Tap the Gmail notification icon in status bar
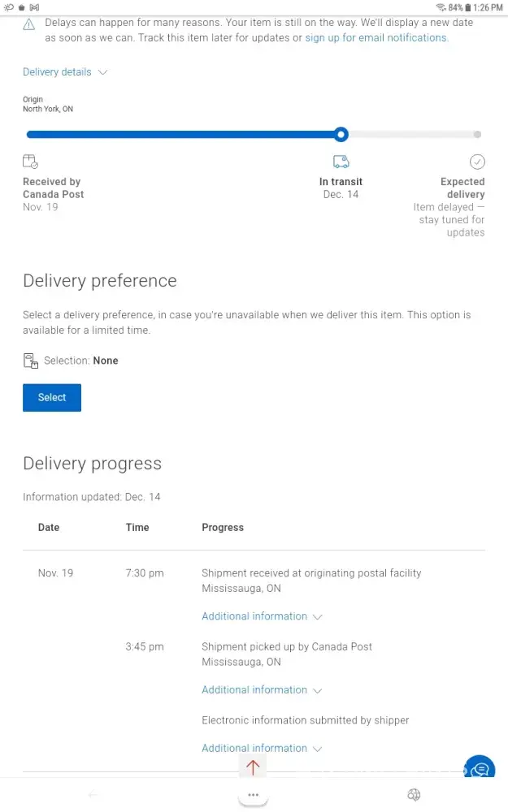Viewport: 508px width, 812px height. [33, 7]
